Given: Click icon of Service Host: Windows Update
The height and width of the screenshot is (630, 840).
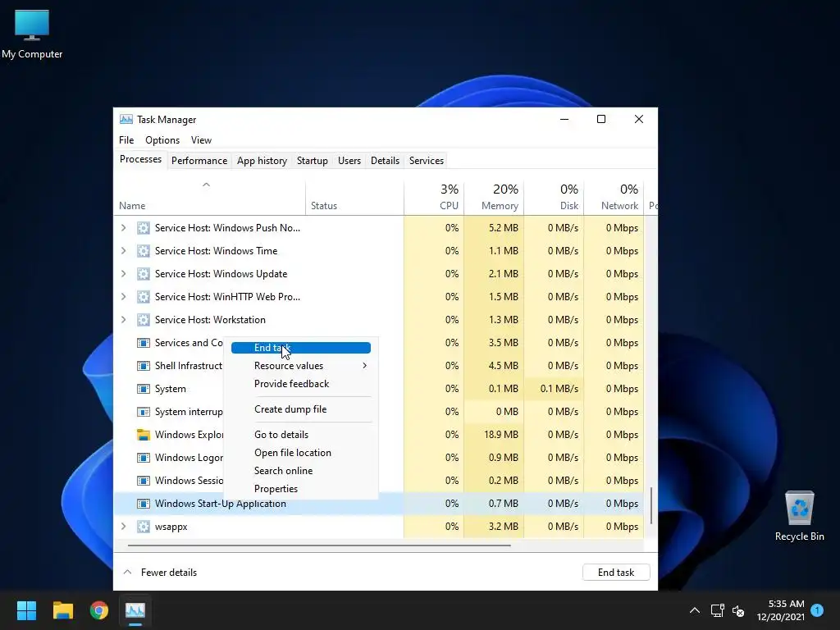Looking at the screenshot, I should [x=143, y=274].
